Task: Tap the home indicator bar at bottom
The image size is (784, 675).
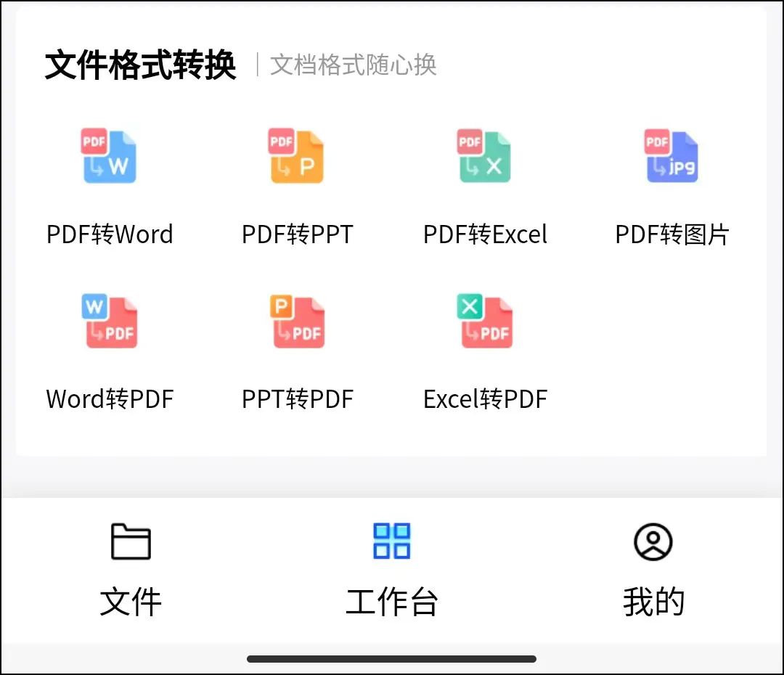Action: click(x=392, y=658)
